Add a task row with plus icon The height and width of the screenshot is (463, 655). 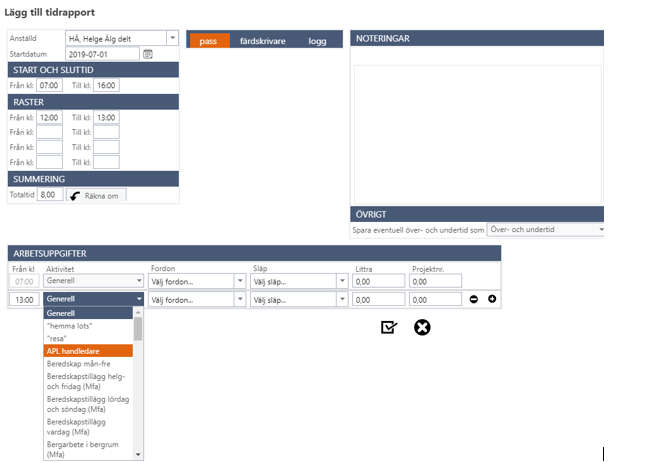tap(492, 299)
